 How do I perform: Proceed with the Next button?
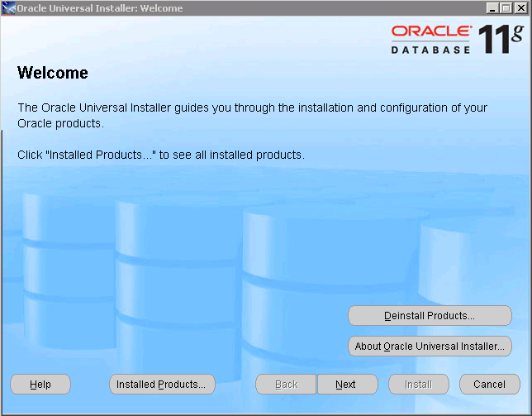pyautogui.click(x=348, y=384)
